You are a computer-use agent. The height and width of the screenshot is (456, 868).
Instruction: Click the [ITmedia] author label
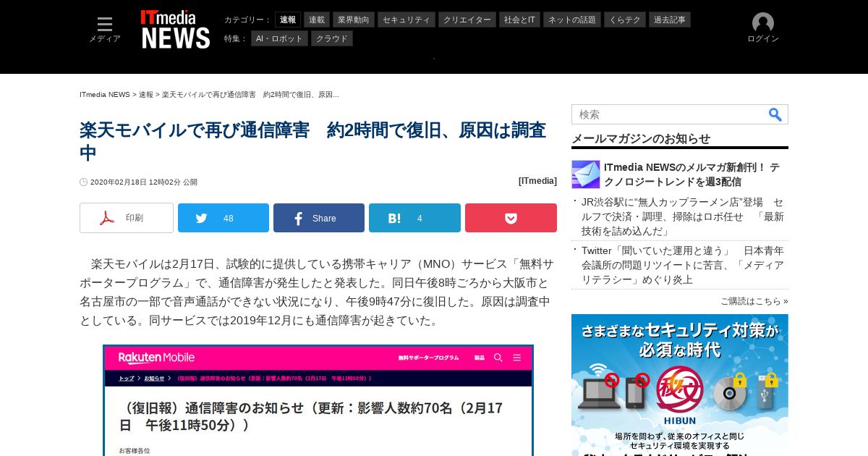[537, 181]
